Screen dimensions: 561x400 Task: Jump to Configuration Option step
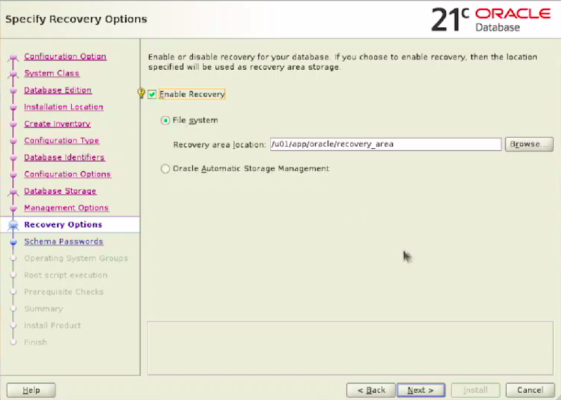click(x=65, y=57)
